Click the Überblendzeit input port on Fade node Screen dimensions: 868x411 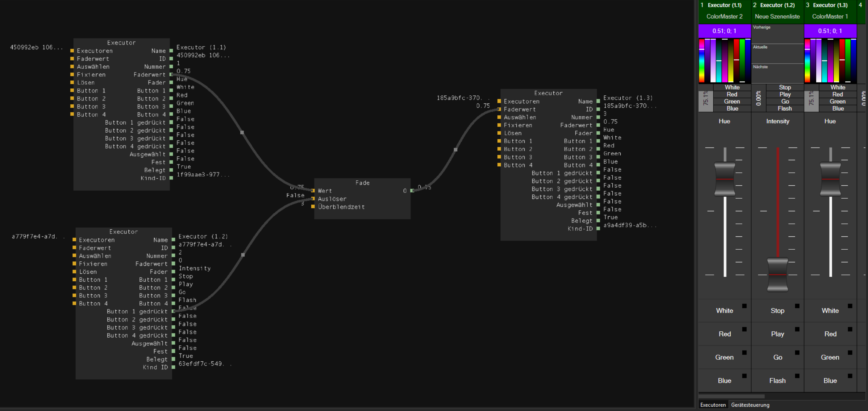(x=313, y=207)
